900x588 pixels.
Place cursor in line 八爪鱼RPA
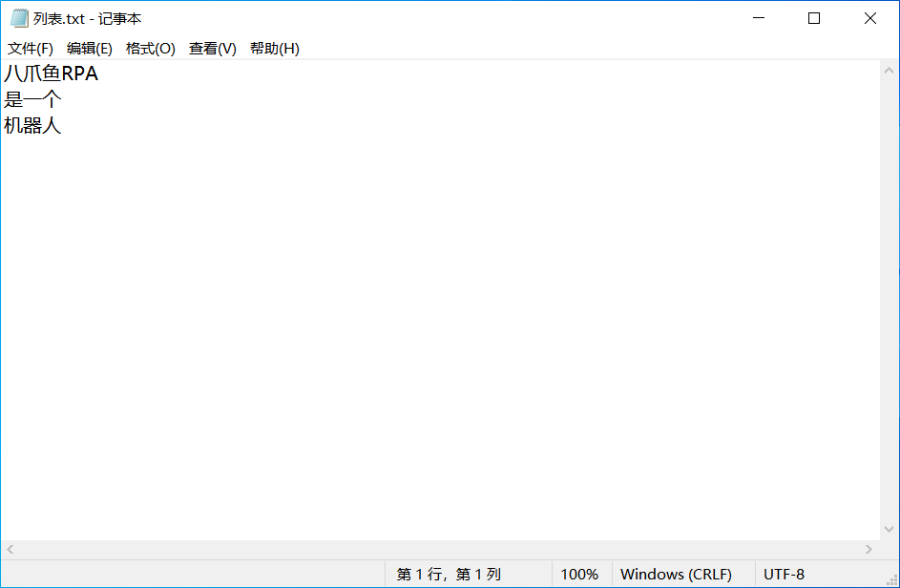coord(52,73)
